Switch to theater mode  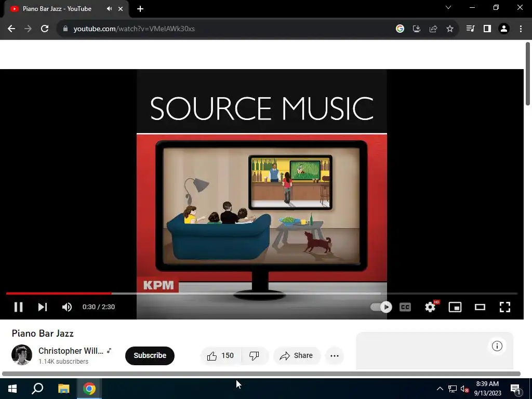pos(480,307)
